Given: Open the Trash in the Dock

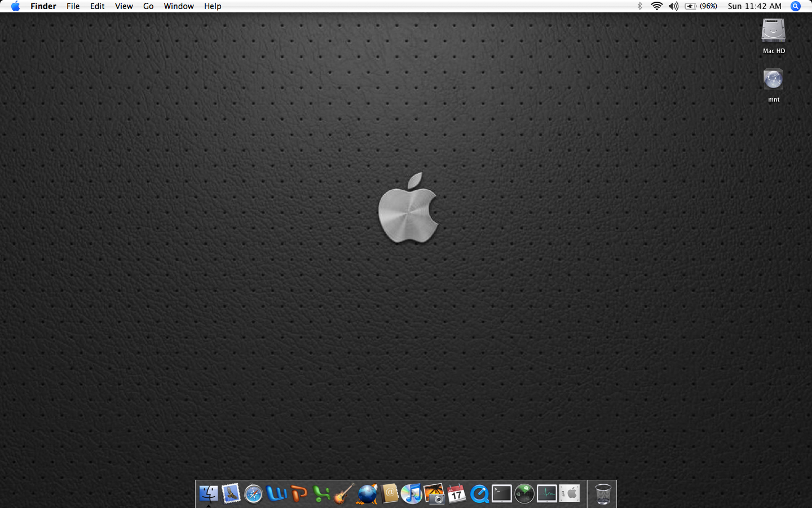Looking at the screenshot, I should [x=603, y=494].
